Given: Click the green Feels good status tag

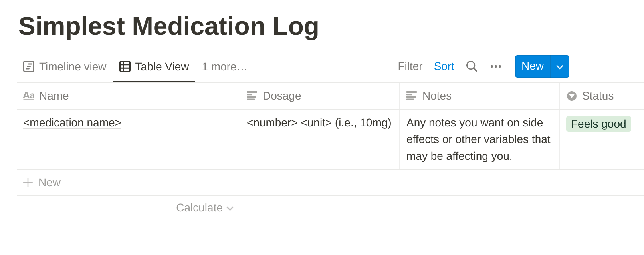Looking at the screenshot, I should 598,124.
